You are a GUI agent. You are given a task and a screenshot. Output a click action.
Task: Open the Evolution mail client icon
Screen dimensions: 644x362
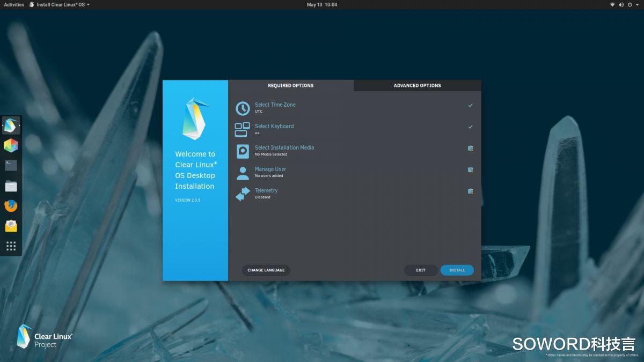pyautogui.click(x=11, y=226)
